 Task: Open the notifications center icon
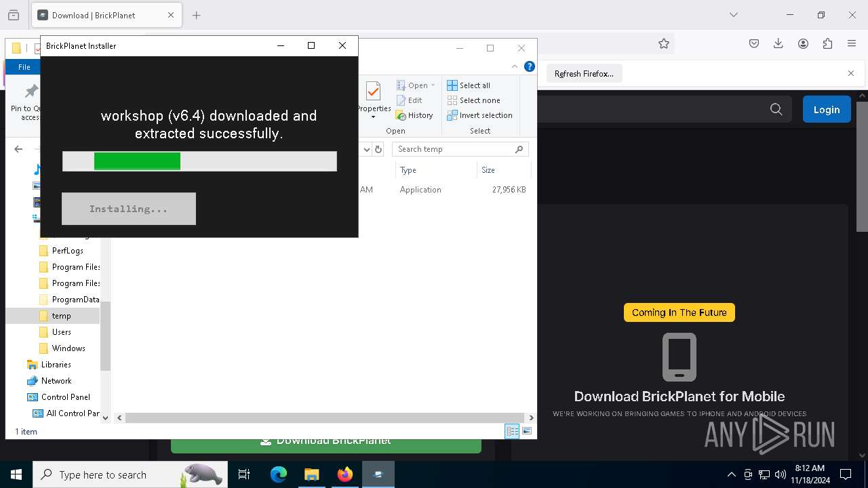(846, 474)
